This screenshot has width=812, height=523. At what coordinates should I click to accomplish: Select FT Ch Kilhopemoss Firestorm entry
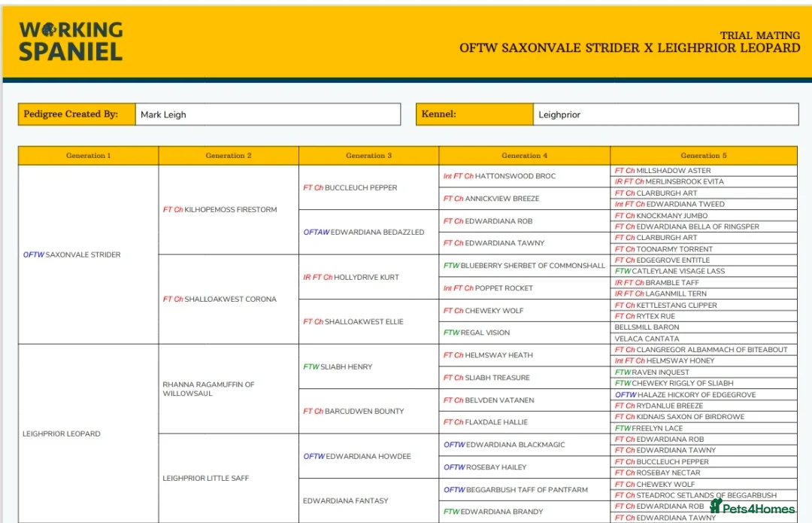pos(220,210)
